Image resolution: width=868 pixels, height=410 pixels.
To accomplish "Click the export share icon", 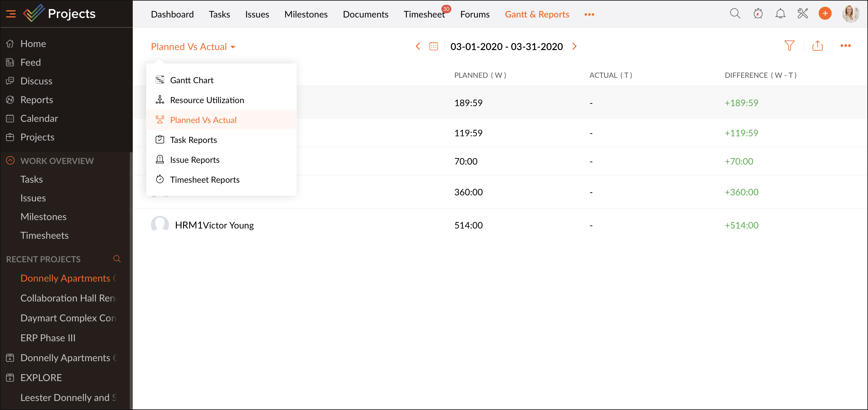I will [817, 46].
